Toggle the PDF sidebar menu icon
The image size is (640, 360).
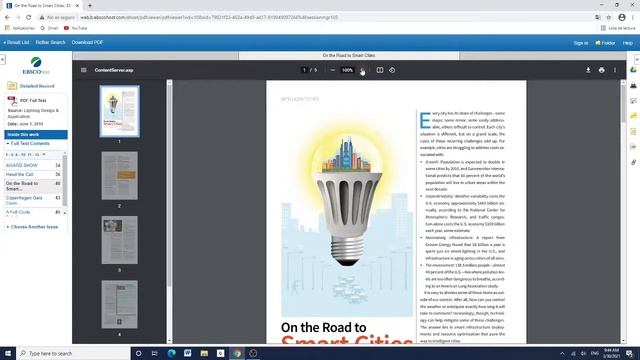point(84,70)
